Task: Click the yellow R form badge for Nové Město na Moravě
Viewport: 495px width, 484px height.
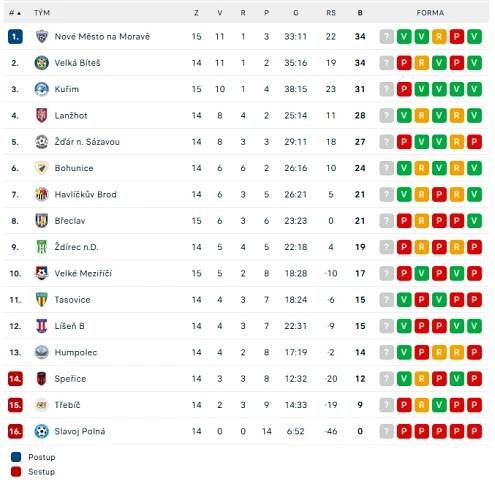Action: tap(439, 36)
